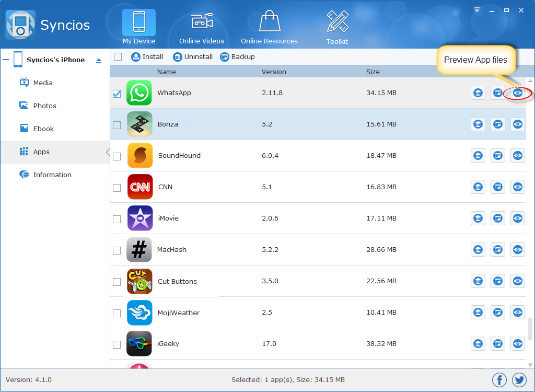Viewport: 535px width, 392px height.
Task: Toggle the select-all apps checkbox
Action: 118,56
